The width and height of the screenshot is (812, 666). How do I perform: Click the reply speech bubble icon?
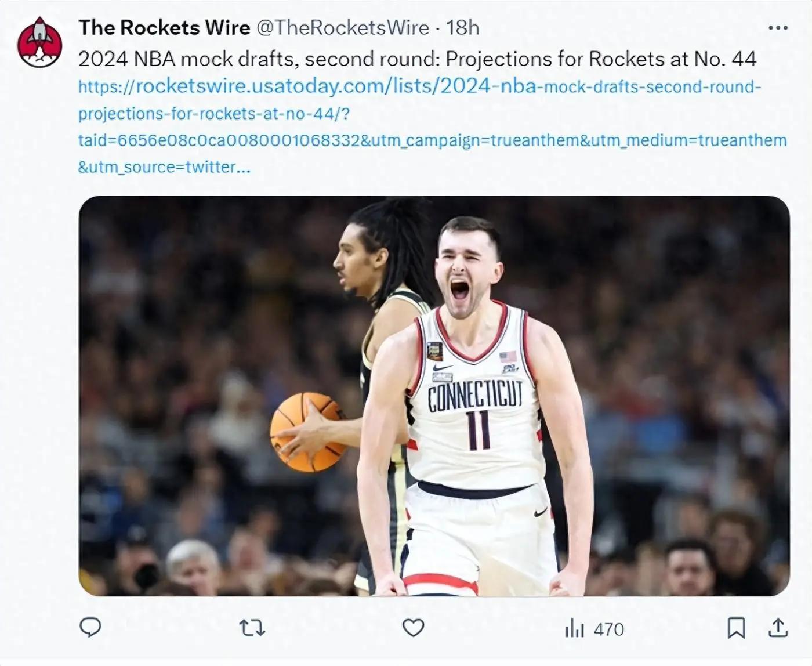90,627
